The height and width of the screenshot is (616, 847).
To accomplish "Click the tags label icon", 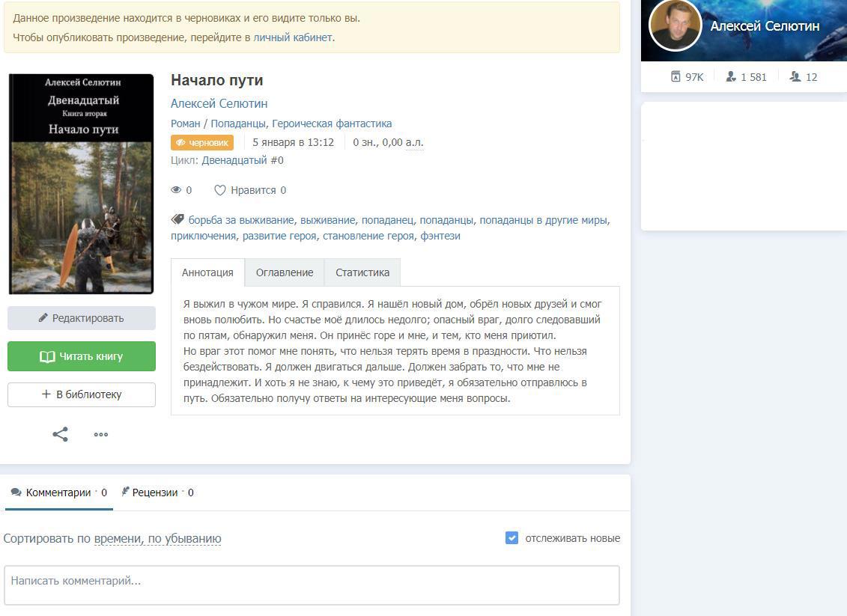I will 177,219.
